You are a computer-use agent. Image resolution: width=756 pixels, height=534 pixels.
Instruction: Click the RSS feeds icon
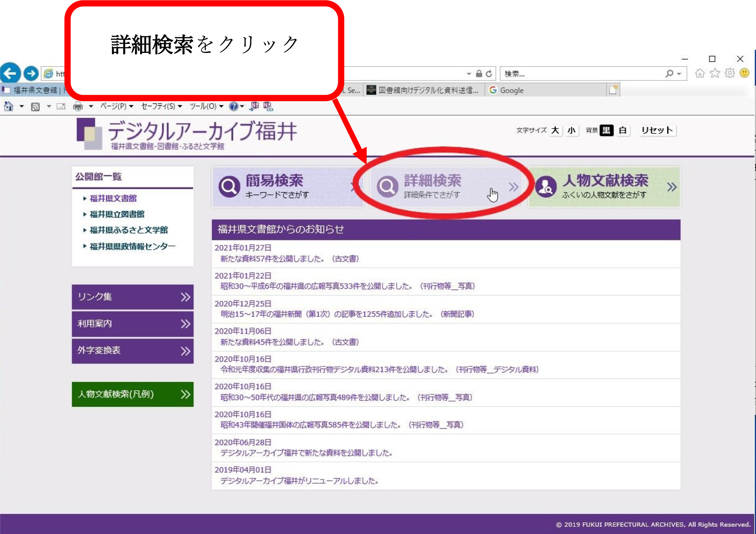click(35, 106)
